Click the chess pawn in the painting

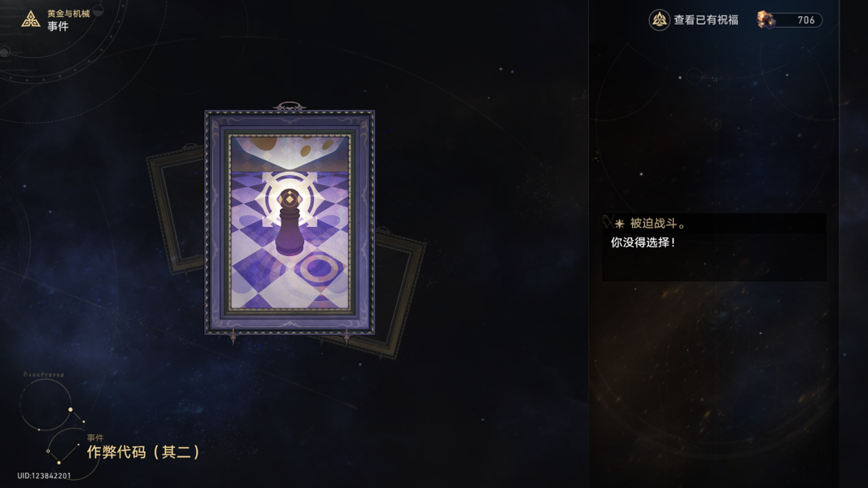pos(289,222)
